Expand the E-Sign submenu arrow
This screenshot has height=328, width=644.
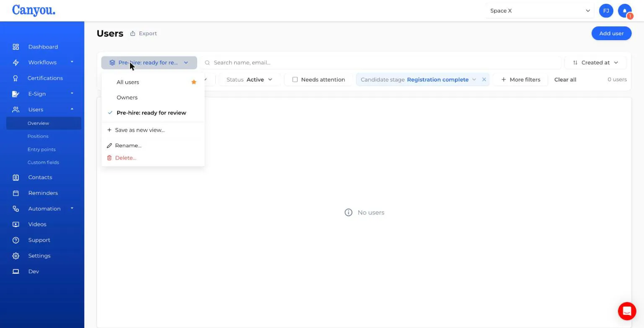pyautogui.click(x=72, y=93)
